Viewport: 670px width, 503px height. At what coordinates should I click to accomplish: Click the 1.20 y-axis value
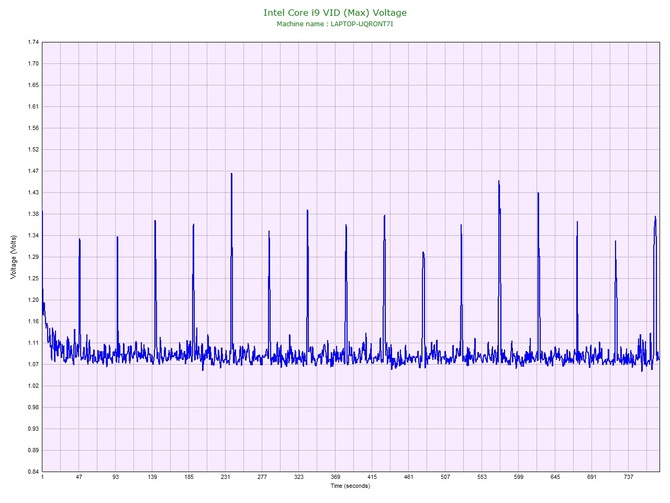coord(33,300)
